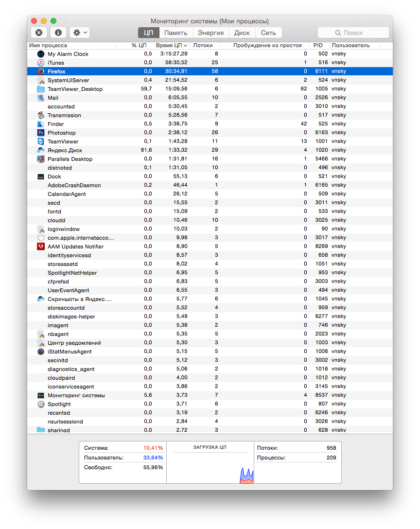Click the Transmission app icon
The image size is (420, 529).
[41, 115]
